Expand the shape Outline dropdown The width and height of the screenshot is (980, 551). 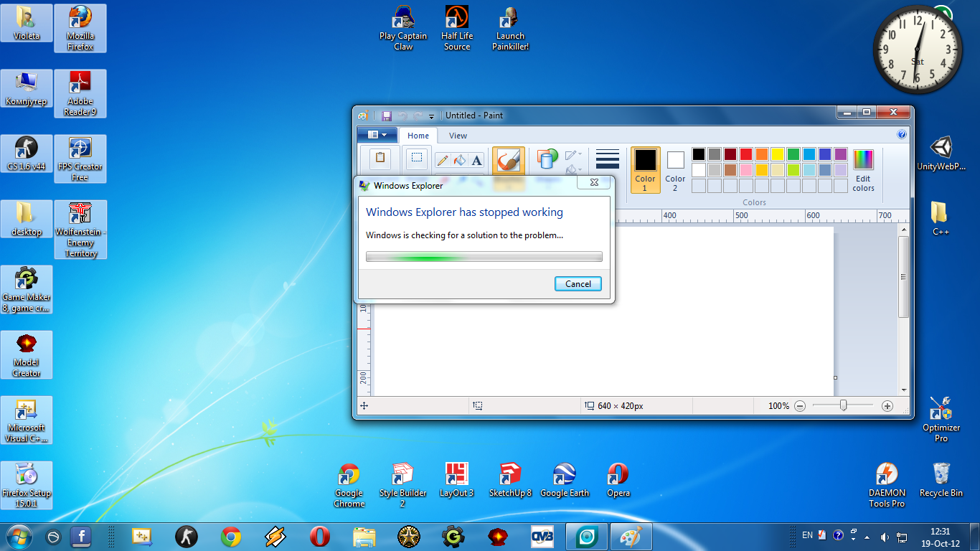pos(574,155)
